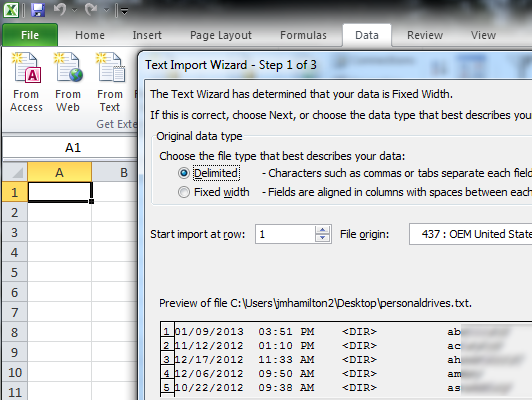Viewport: 532px width, 400px height.
Task: Redo the last action
Action: 91,9
